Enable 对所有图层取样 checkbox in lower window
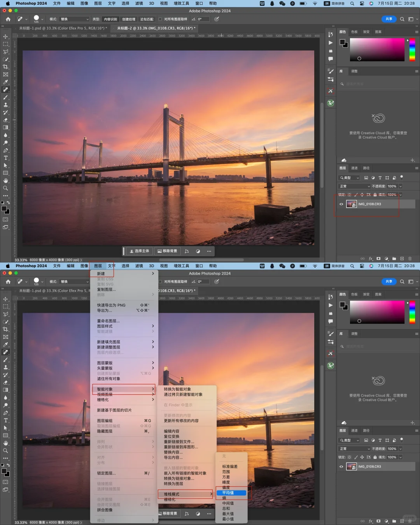Image resolution: width=420 pixels, height=525 pixels. 160,282
